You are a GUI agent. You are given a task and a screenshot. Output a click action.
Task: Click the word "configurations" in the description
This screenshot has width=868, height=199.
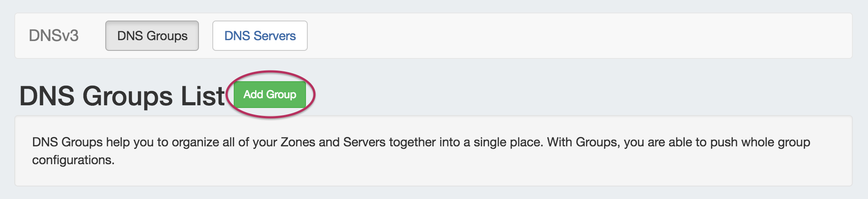(x=73, y=160)
